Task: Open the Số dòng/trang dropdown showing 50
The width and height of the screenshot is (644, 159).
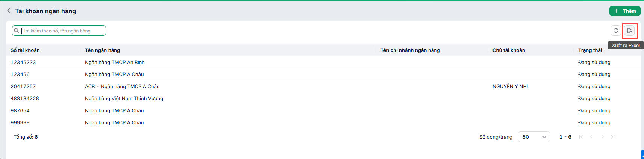Action: click(534, 137)
